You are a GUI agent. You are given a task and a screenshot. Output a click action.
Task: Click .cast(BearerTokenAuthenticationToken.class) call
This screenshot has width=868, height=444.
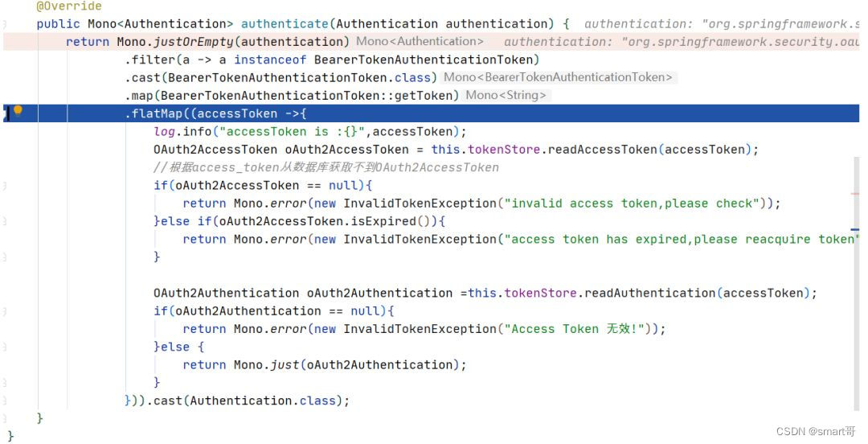point(280,77)
